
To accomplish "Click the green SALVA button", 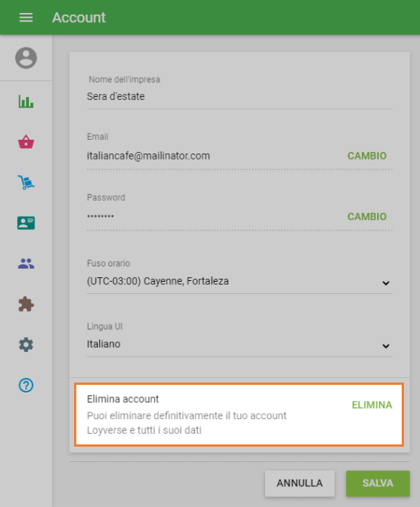I will pyautogui.click(x=378, y=483).
